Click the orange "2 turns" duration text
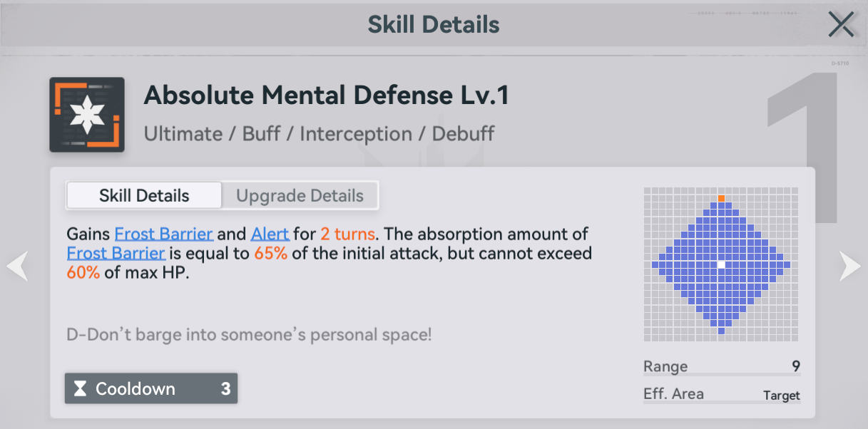 pos(347,234)
